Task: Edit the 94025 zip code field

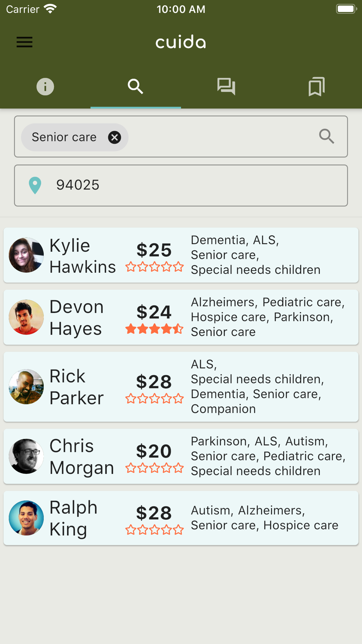Action: pyautogui.click(x=181, y=185)
